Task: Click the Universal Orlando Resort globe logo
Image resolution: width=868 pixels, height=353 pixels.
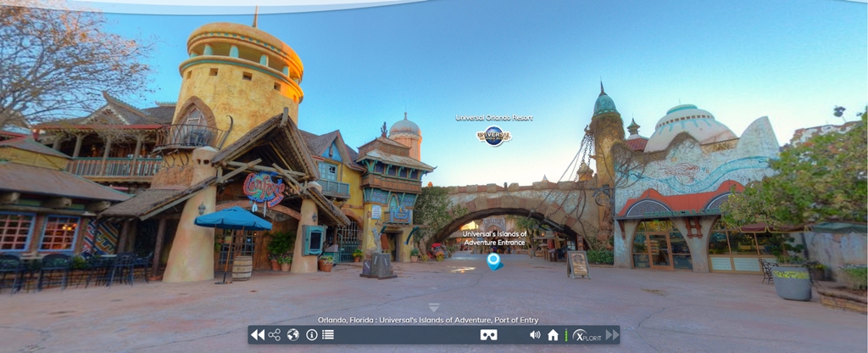Action: coord(493,135)
